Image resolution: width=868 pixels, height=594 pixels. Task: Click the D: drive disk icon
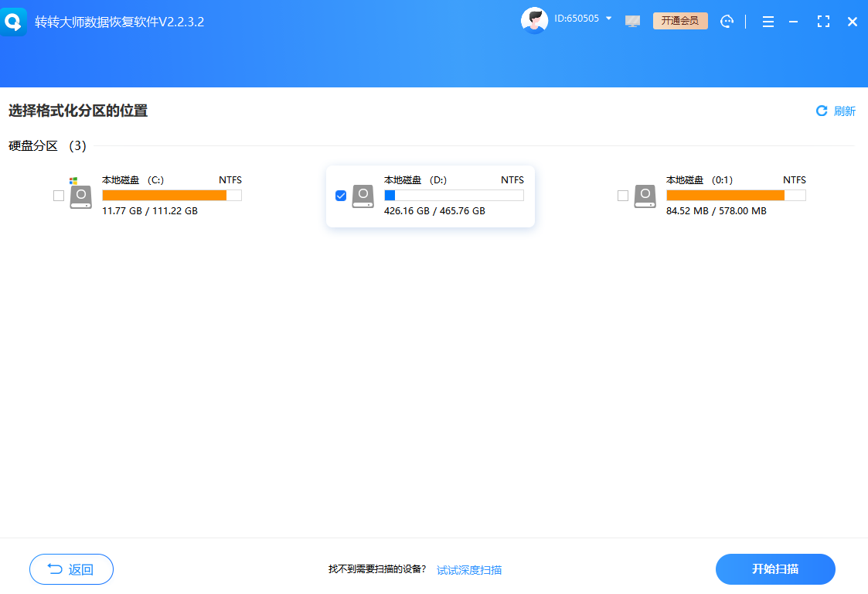coord(363,196)
